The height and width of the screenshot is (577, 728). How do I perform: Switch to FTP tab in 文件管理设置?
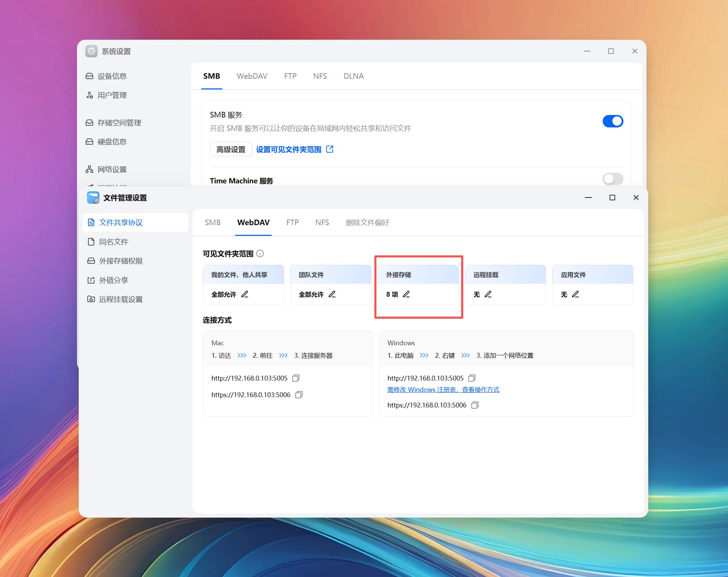[292, 223]
